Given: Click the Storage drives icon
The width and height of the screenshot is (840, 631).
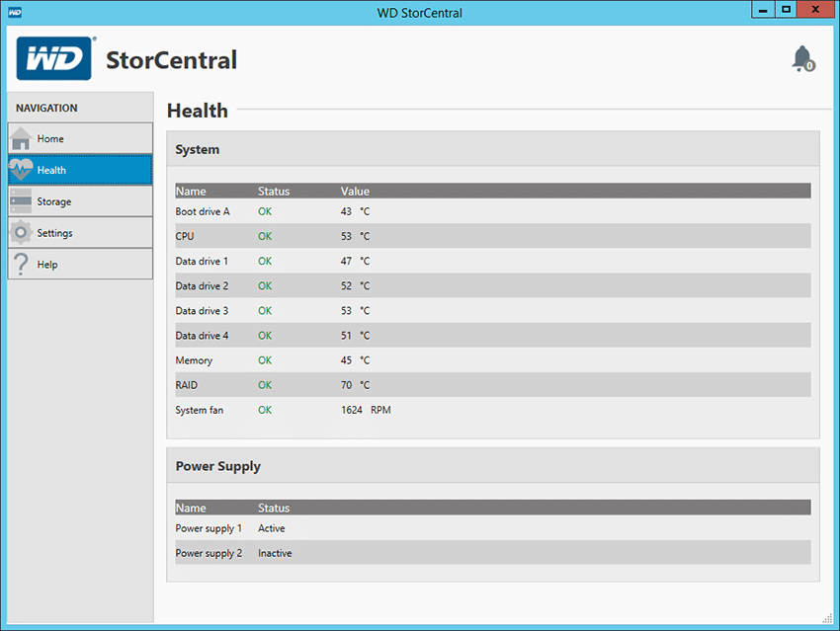Looking at the screenshot, I should (x=21, y=201).
